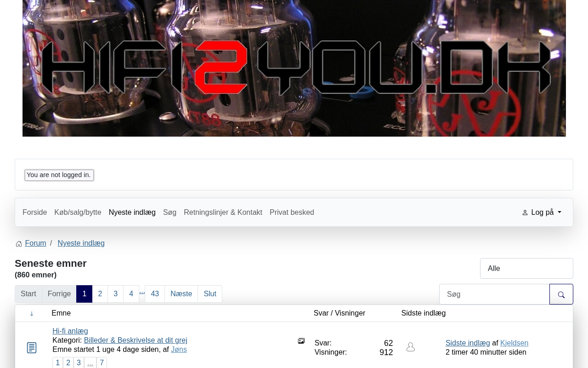588x368 pixels.
Task: Open the Alle category filter dropdown
Action: (x=526, y=269)
